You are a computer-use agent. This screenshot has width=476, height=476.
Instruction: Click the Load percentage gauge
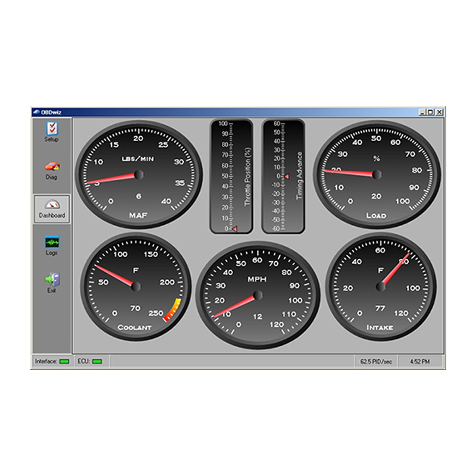point(377,174)
